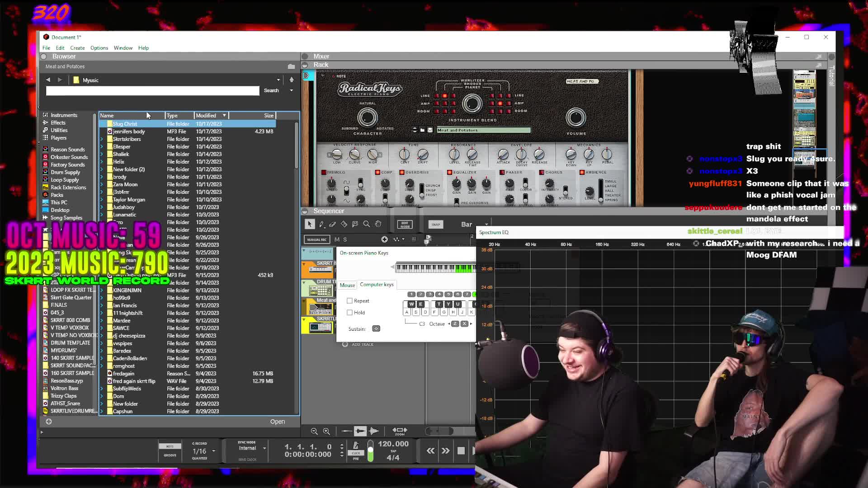Toggle the Comp effect on Radical Keys
The width and height of the screenshot is (868, 488).
tap(377, 173)
